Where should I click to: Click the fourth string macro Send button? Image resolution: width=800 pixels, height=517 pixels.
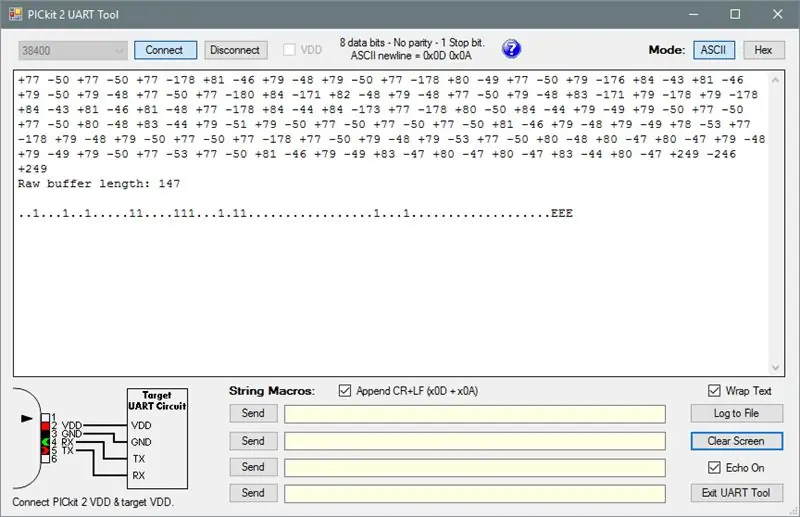[x=253, y=493]
